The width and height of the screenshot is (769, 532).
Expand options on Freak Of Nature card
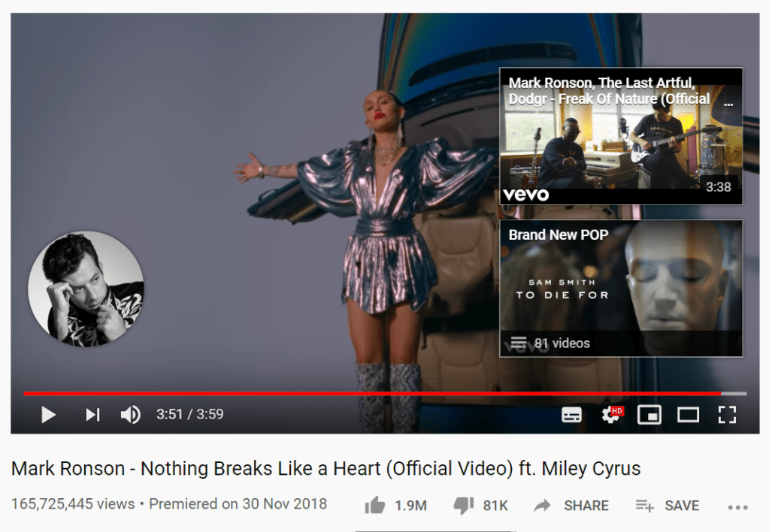coord(728,104)
